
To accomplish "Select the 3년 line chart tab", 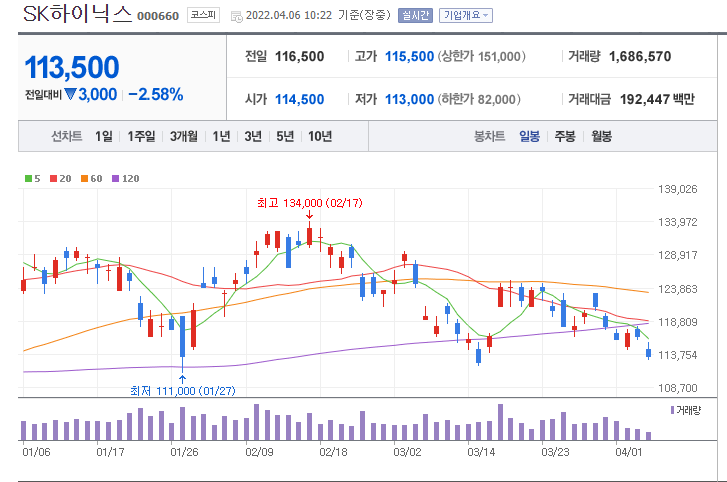I will [253, 136].
